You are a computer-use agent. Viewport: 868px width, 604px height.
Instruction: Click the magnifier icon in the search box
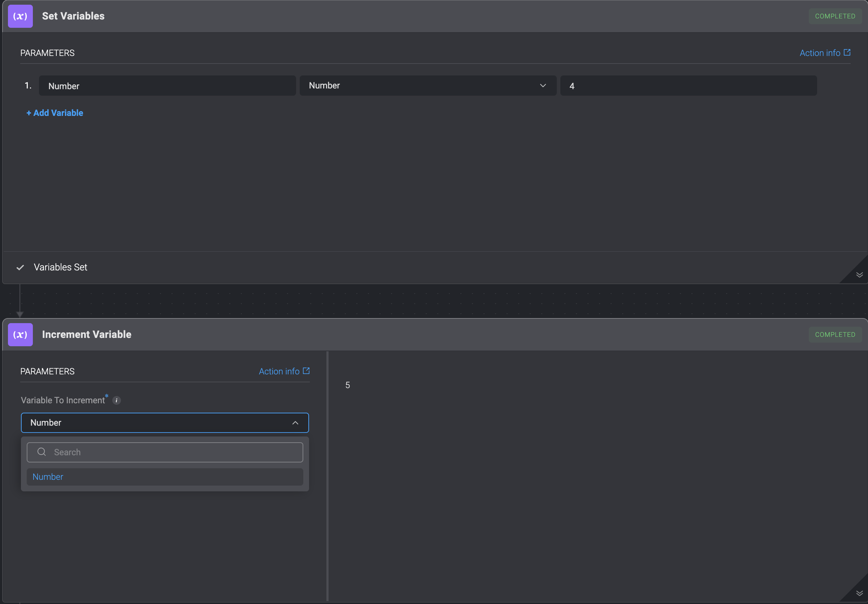(x=42, y=452)
